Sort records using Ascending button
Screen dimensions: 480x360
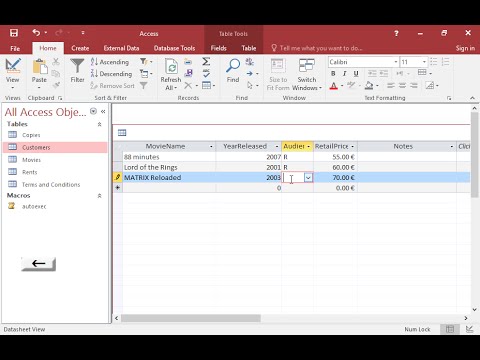[x=110, y=62]
